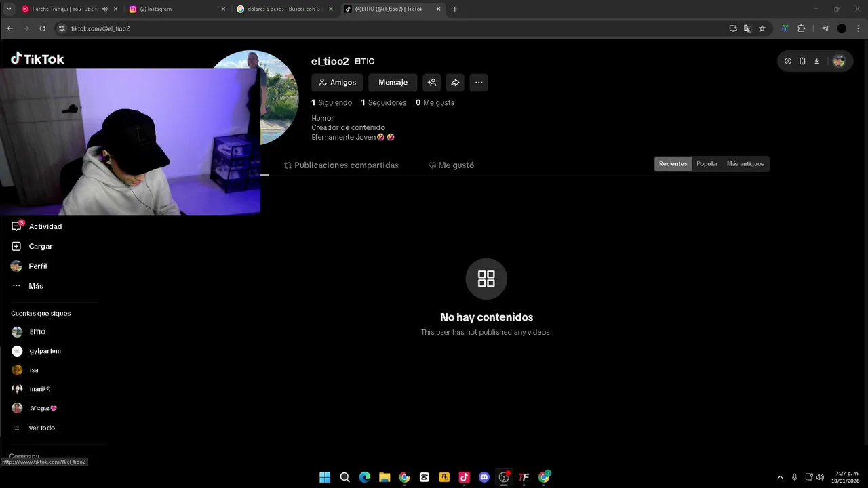Switch to Publicaciones compartidas tab

341,165
